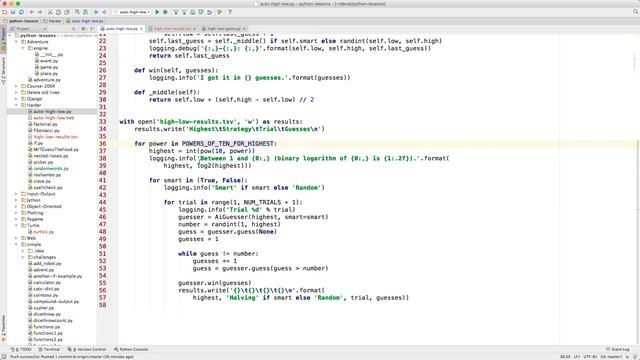
Task: Click scroll-from-source icon in Project panel
Action: pyautogui.click(x=73, y=29)
